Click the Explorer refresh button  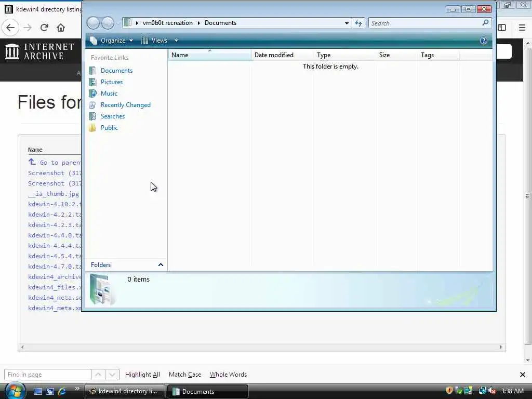pos(358,23)
